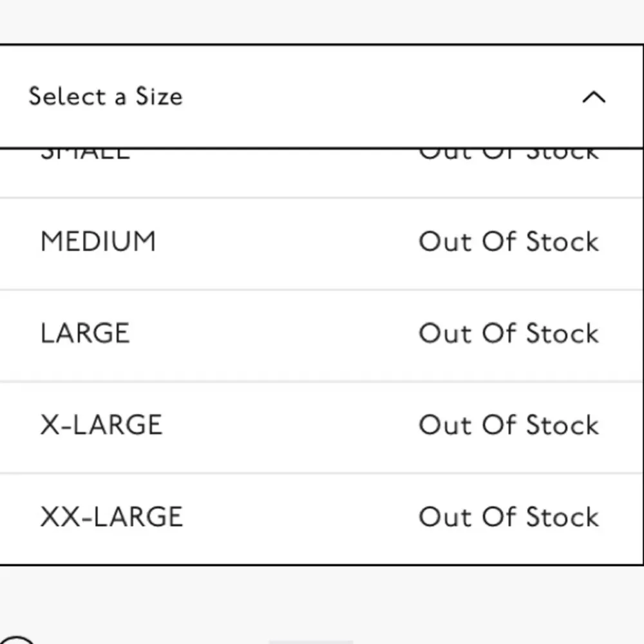Click the "Select a Size" text label
The height and width of the screenshot is (644, 644).
click(106, 97)
